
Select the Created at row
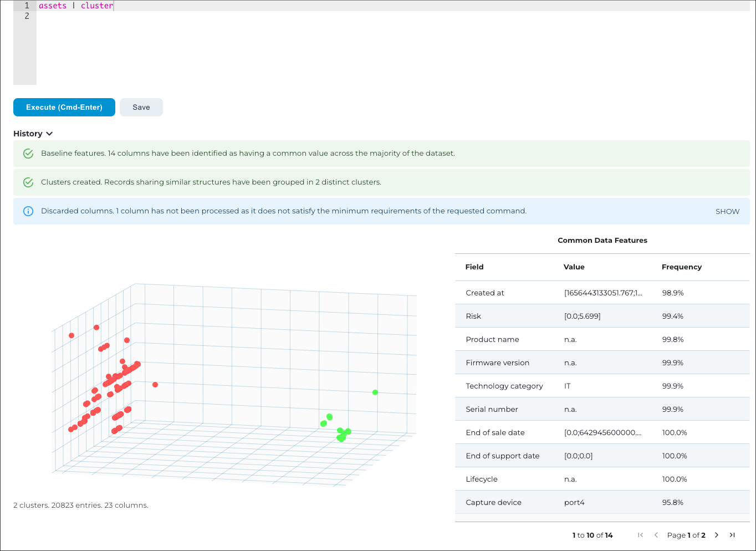602,293
